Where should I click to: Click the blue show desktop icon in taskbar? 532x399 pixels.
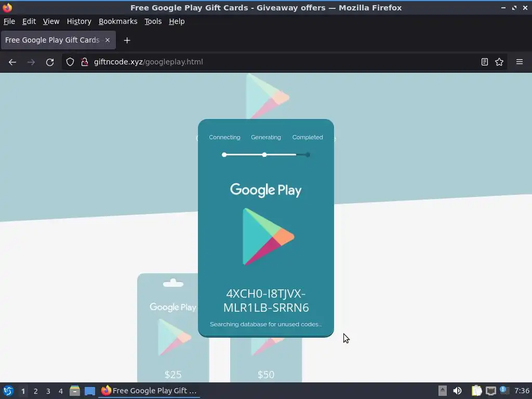[90, 391]
